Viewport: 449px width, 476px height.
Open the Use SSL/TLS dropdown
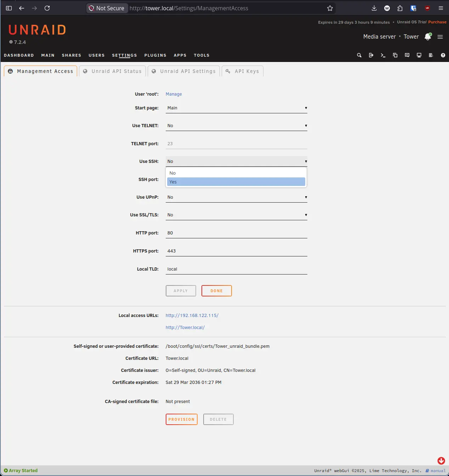pos(237,215)
